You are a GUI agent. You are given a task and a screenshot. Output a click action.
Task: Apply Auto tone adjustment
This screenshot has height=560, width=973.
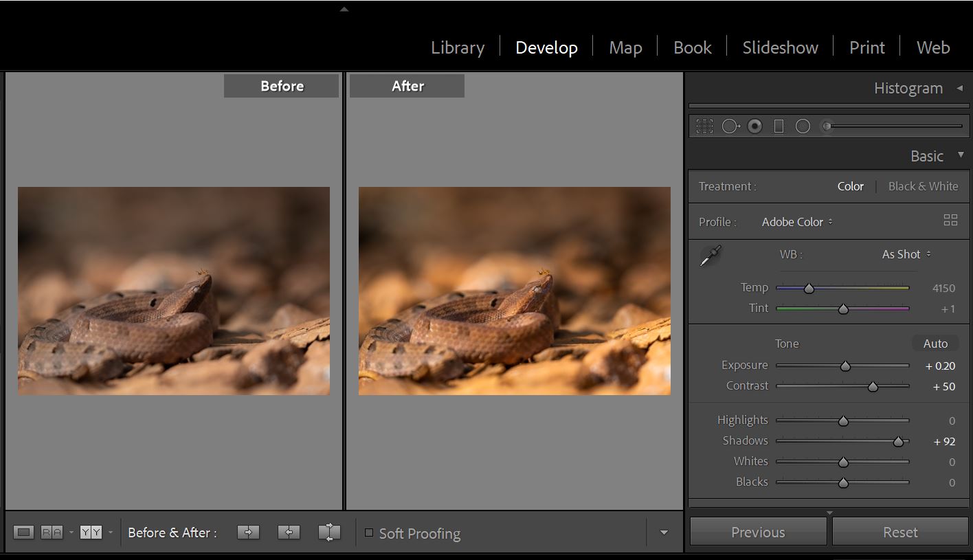935,344
